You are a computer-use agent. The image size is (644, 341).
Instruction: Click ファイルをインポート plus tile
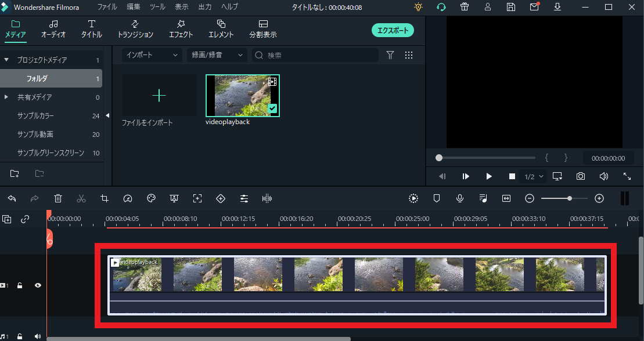(159, 95)
